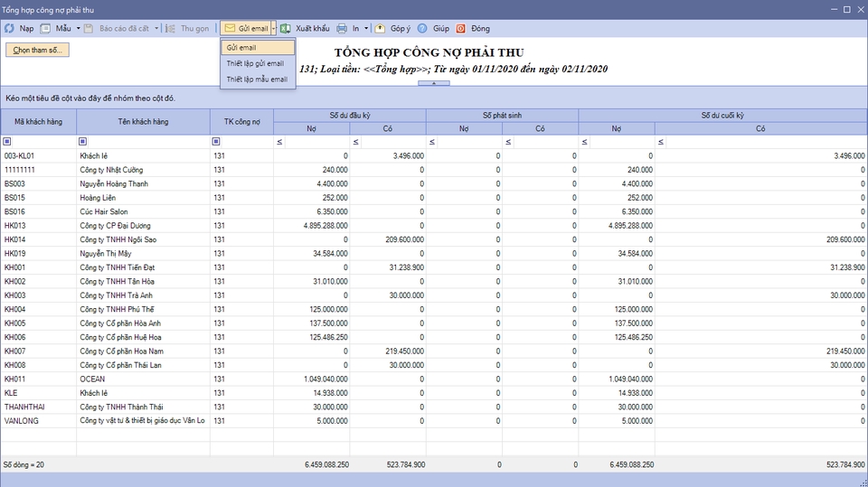Open comparison operator for Số dư cuối kỳ Nợ
Screen dimensions: 868x487
point(585,142)
